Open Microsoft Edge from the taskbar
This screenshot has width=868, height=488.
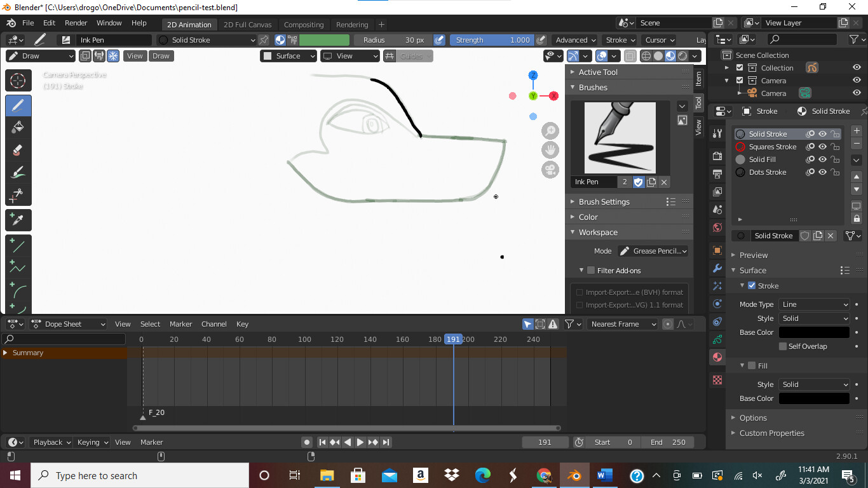click(x=483, y=475)
